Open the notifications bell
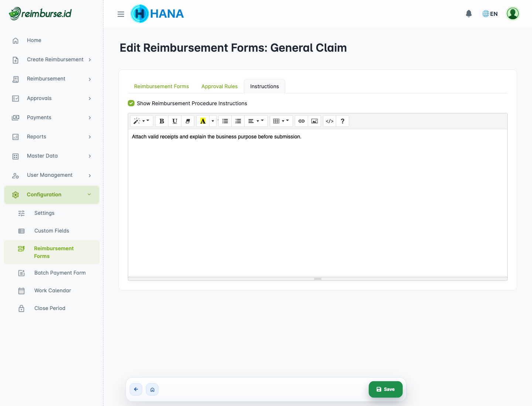This screenshot has width=532, height=406. tap(468, 14)
